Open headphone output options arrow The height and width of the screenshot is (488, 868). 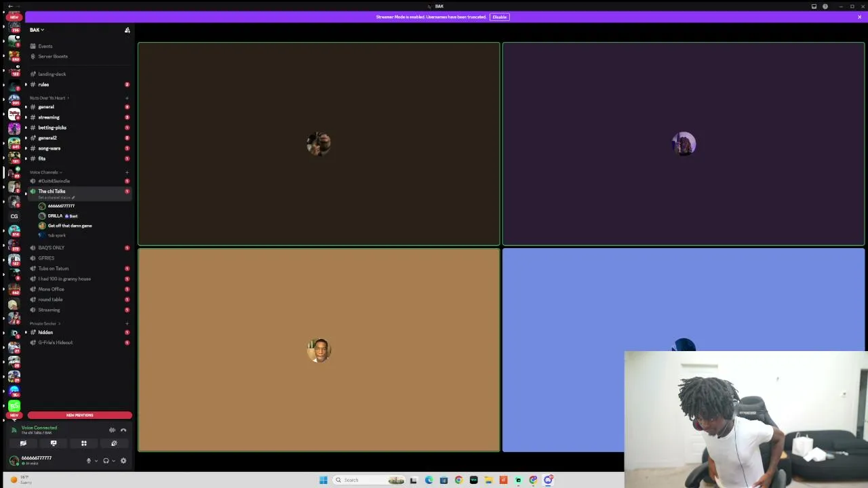[x=113, y=461]
